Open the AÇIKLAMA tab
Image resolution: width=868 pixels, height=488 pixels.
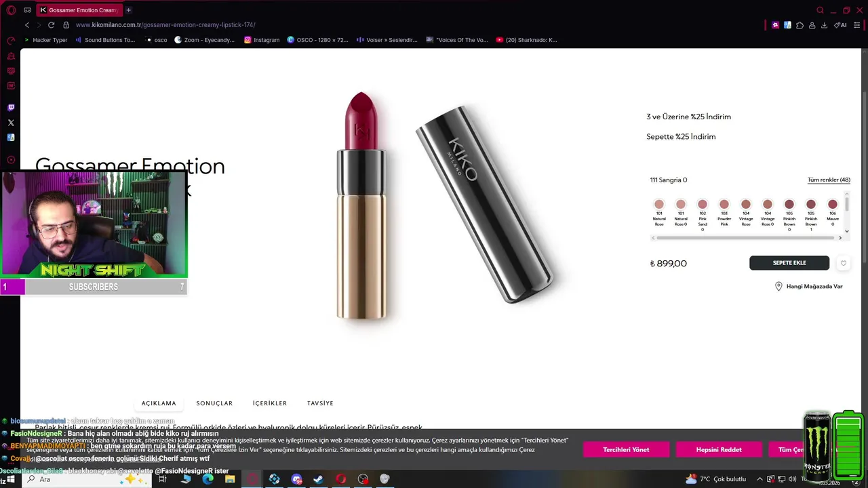[x=159, y=403]
